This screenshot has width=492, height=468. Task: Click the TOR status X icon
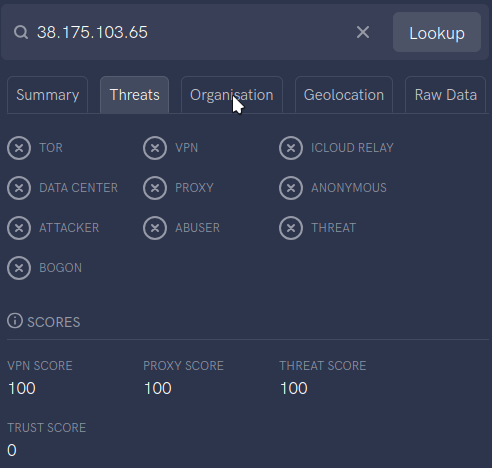pyautogui.click(x=19, y=148)
